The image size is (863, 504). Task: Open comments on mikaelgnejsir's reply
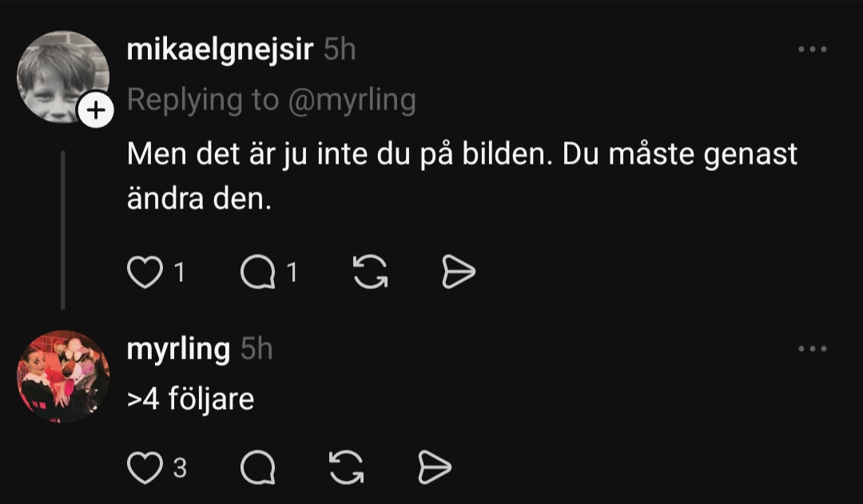(257, 273)
